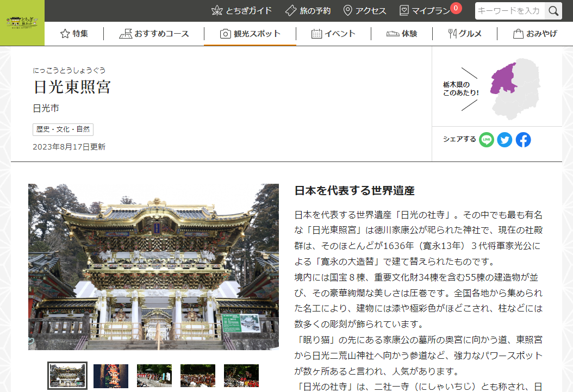
Task: Open とちぎガイド in top bar
Action: click(x=241, y=11)
